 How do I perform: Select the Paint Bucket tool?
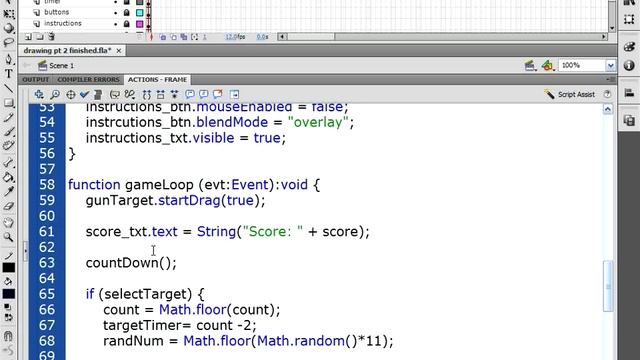click(9, 177)
